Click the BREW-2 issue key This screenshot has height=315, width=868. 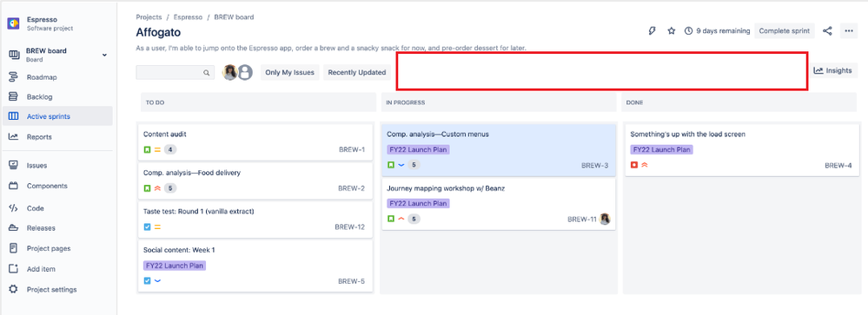tap(352, 188)
